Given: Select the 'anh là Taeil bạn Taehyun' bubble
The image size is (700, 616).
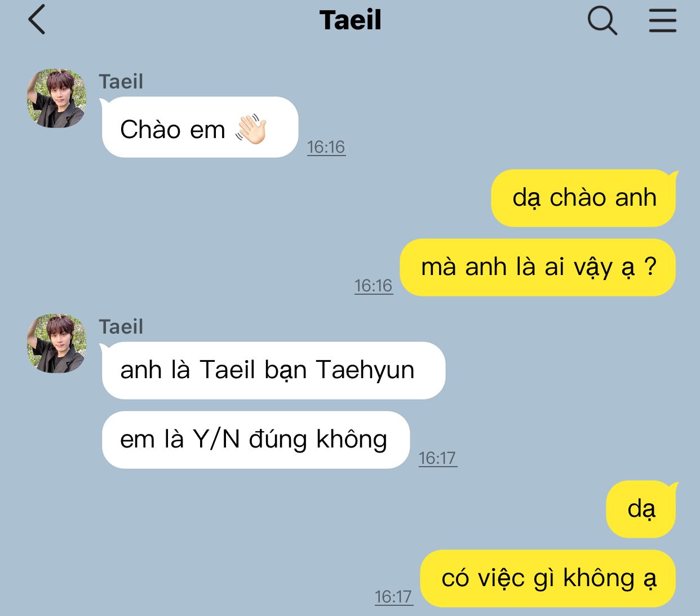Looking at the screenshot, I should [x=273, y=370].
